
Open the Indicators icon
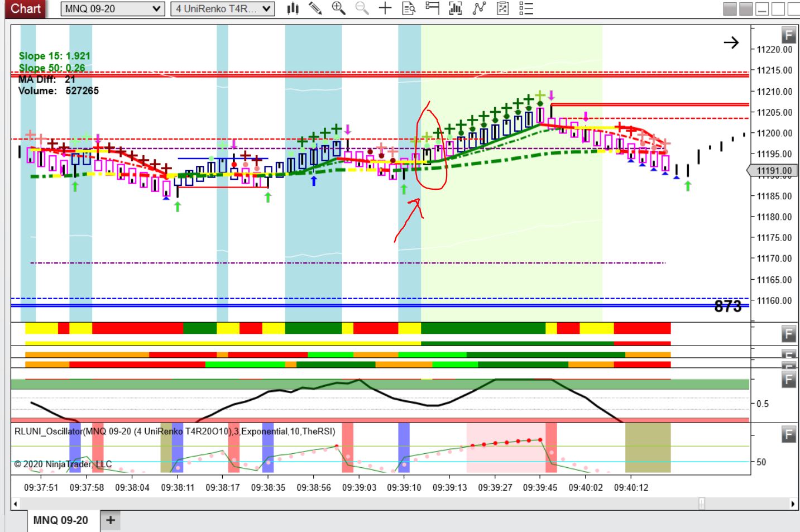click(x=479, y=8)
